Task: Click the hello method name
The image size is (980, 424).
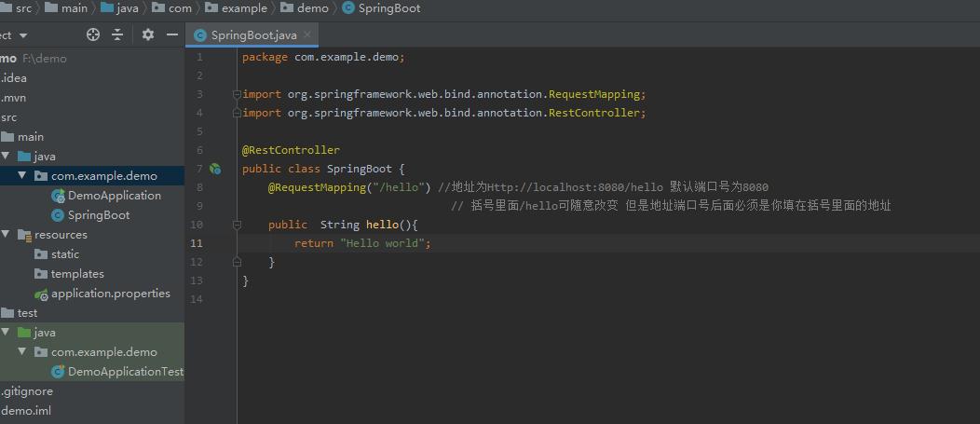Action: pyautogui.click(x=382, y=225)
